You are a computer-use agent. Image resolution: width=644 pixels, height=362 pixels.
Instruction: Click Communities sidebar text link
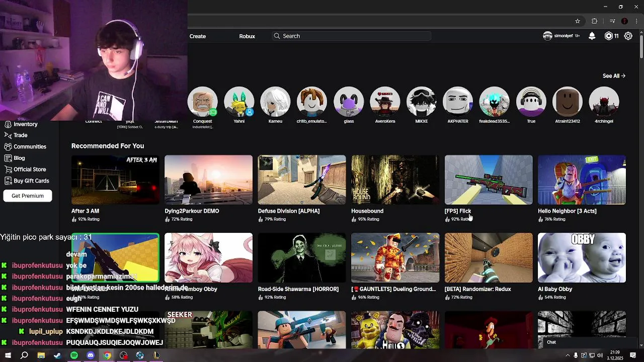tap(30, 147)
